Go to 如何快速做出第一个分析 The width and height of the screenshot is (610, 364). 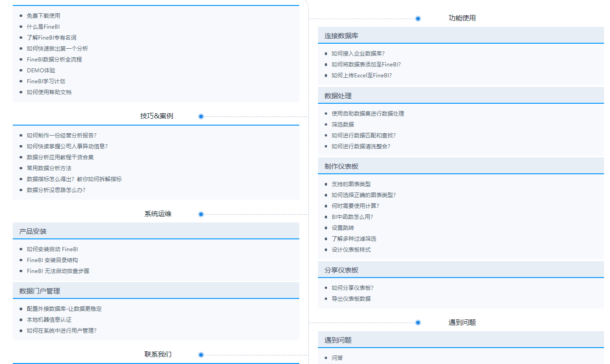[x=57, y=49]
